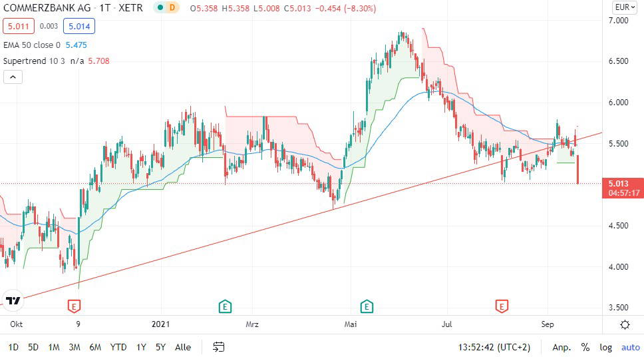
Task: Open the go-to-date calendar icon
Action: coord(218,347)
